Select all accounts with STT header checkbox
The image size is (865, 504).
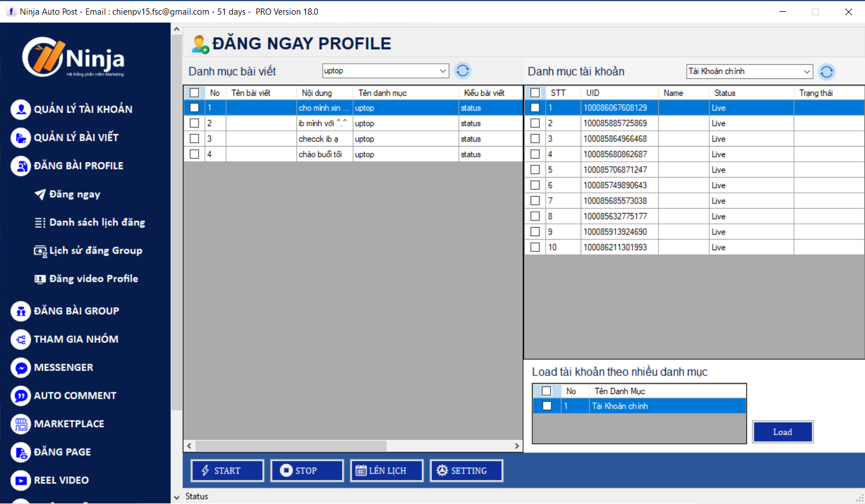pyautogui.click(x=535, y=92)
